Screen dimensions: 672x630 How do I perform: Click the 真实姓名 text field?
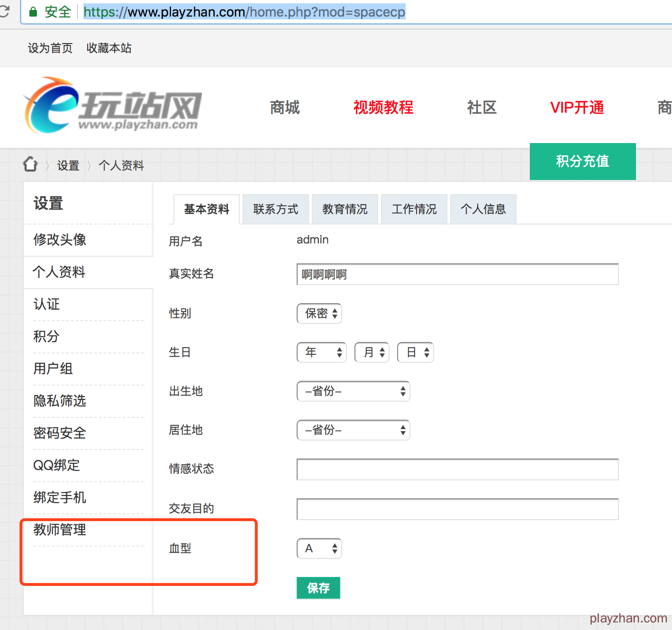pos(457,275)
